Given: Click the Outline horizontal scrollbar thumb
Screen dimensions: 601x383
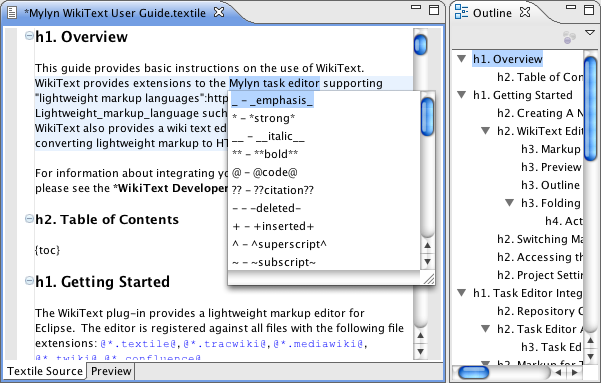Looking at the screenshot, I should [473, 372].
